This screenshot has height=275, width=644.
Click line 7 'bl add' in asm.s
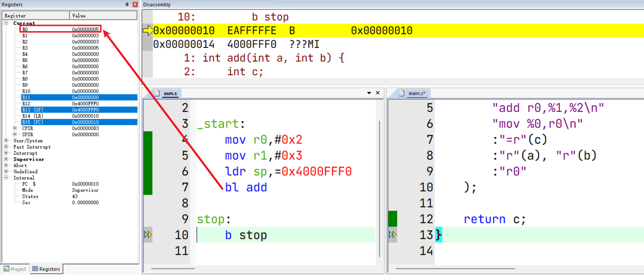246,187
